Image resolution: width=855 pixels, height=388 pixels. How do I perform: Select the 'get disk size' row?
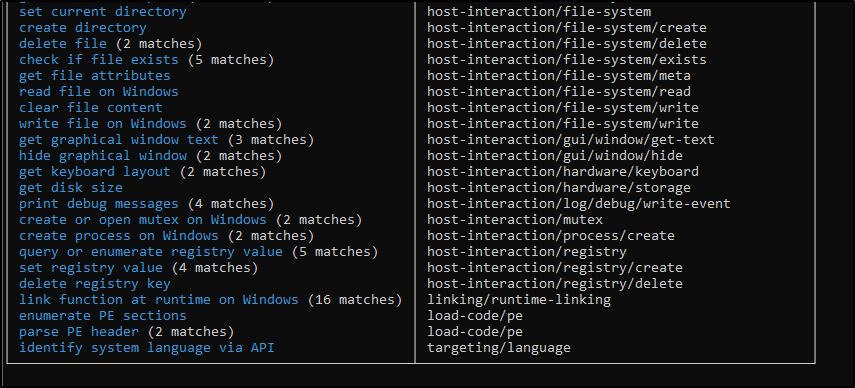[x=71, y=187]
